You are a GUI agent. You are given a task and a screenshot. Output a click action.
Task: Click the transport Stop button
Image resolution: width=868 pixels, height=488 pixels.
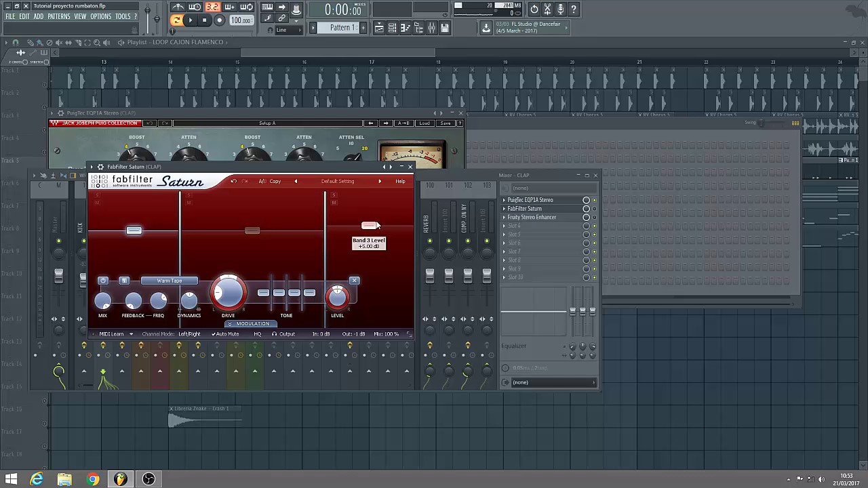point(205,20)
